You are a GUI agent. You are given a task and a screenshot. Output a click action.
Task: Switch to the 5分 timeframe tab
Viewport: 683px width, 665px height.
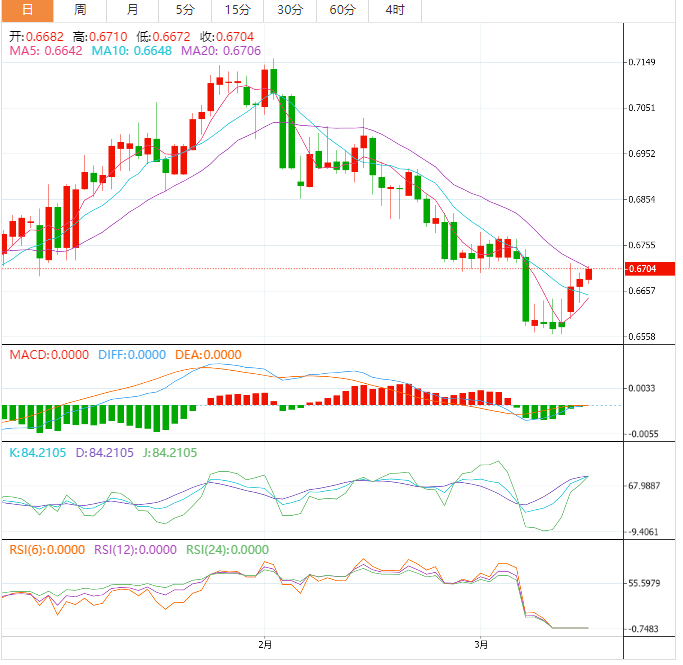click(185, 10)
